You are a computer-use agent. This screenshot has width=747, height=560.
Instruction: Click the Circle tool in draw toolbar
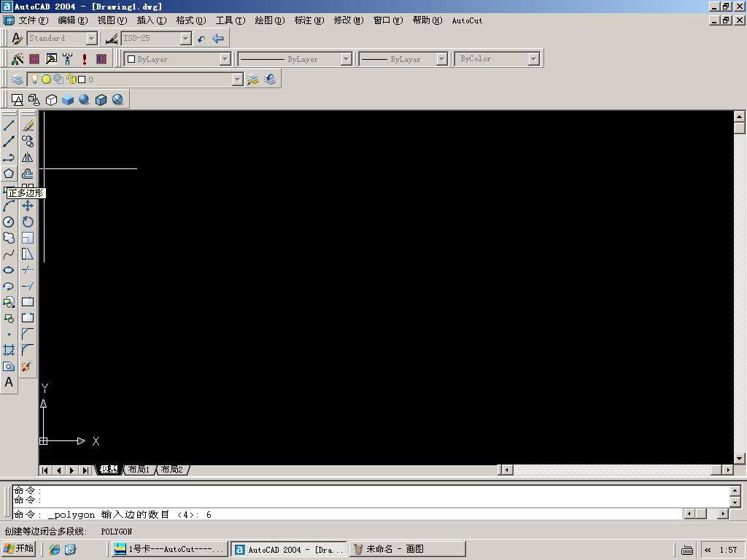pyautogui.click(x=9, y=222)
